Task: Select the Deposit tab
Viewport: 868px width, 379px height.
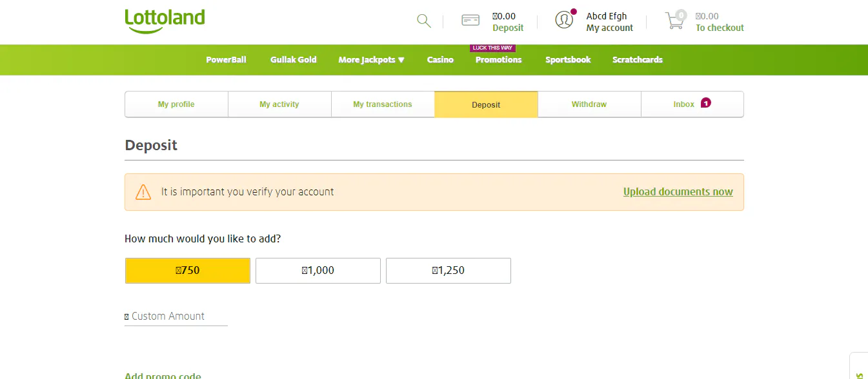Action: pos(486,104)
